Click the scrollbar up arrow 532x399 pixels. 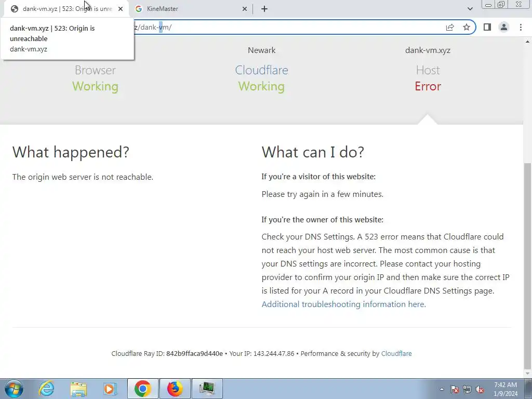point(528,42)
